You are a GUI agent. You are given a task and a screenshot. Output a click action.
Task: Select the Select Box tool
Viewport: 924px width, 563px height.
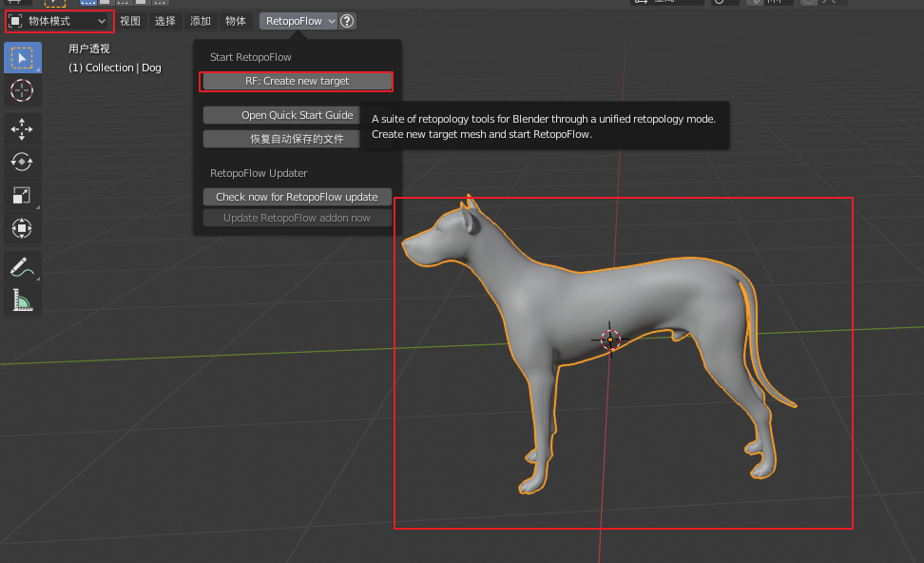[x=23, y=58]
